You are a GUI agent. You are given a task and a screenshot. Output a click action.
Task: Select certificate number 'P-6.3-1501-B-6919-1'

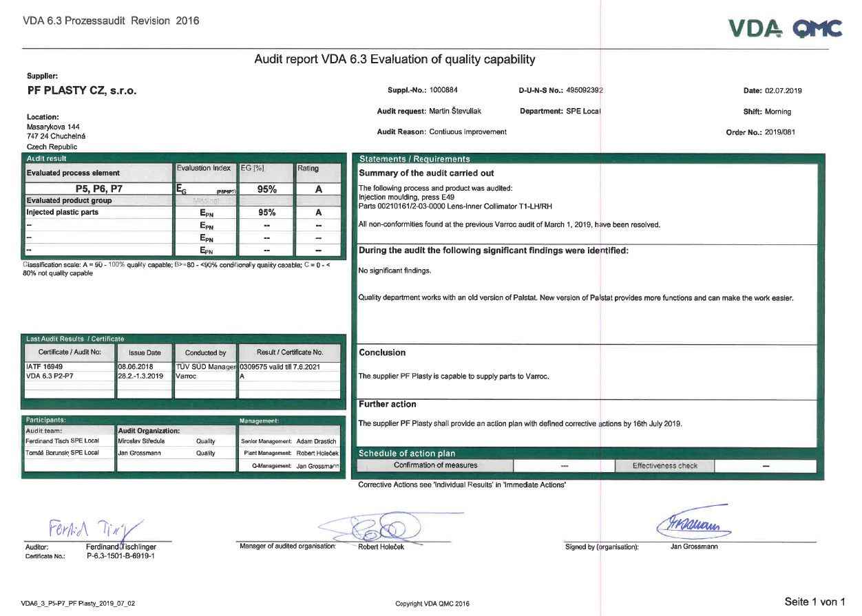click(120, 556)
